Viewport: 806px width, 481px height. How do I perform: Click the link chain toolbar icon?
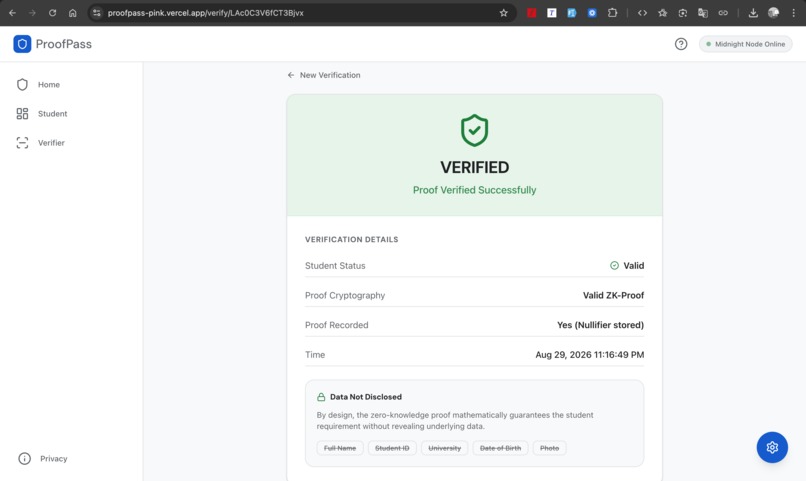coord(723,13)
